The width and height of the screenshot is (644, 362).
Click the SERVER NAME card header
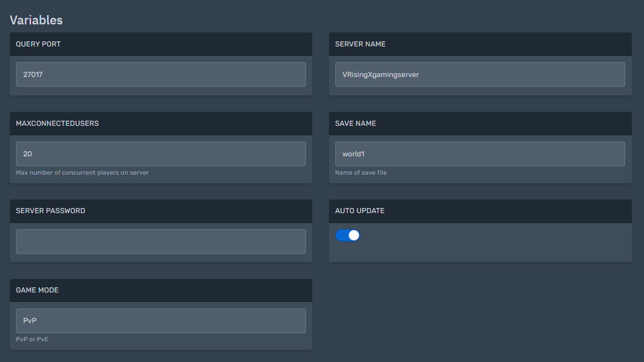pos(360,44)
